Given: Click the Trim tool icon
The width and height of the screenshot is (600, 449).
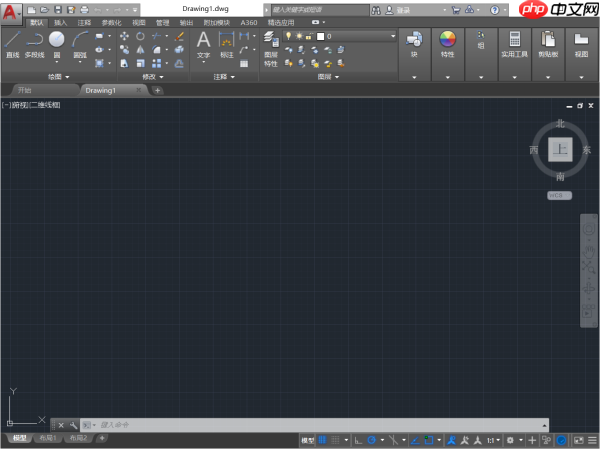Looking at the screenshot, I should 157,36.
